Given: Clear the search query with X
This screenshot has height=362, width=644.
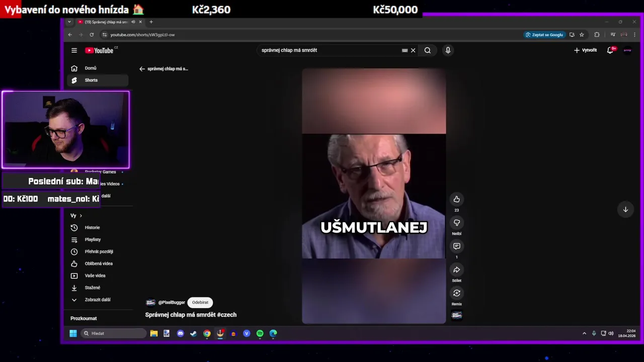Looking at the screenshot, I should click(x=413, y=50).
